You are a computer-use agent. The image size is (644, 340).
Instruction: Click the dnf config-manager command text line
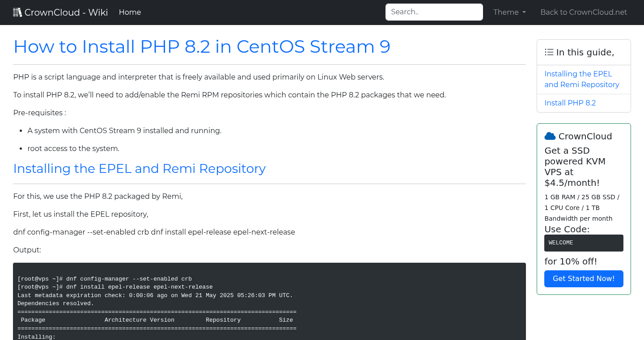pyautogui.click(x=154, y=232)
